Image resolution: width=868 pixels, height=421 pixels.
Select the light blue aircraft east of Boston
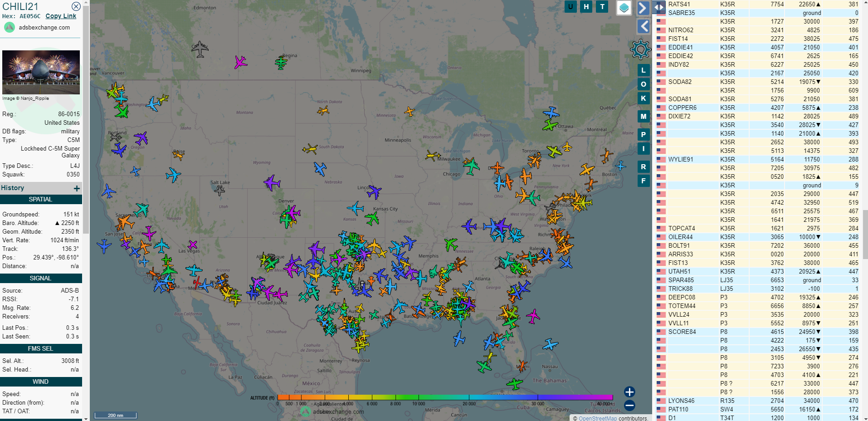pos(620,166)
